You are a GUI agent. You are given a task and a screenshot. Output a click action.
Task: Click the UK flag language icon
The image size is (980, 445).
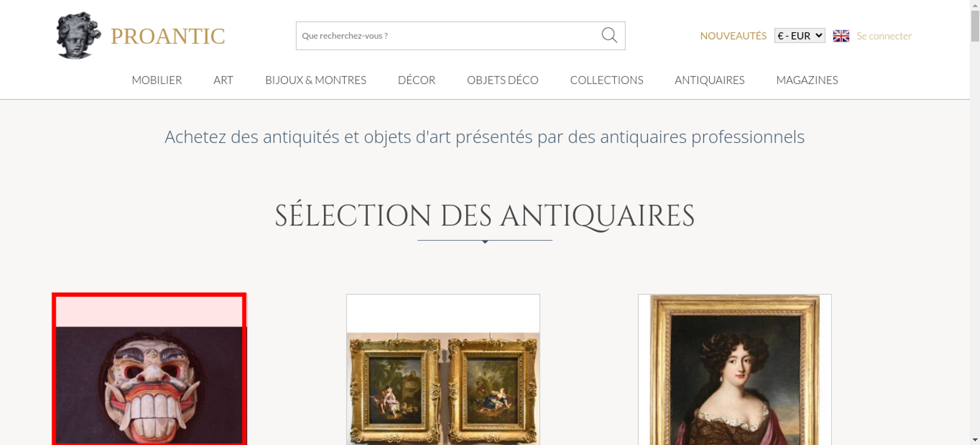pos(841,36)
